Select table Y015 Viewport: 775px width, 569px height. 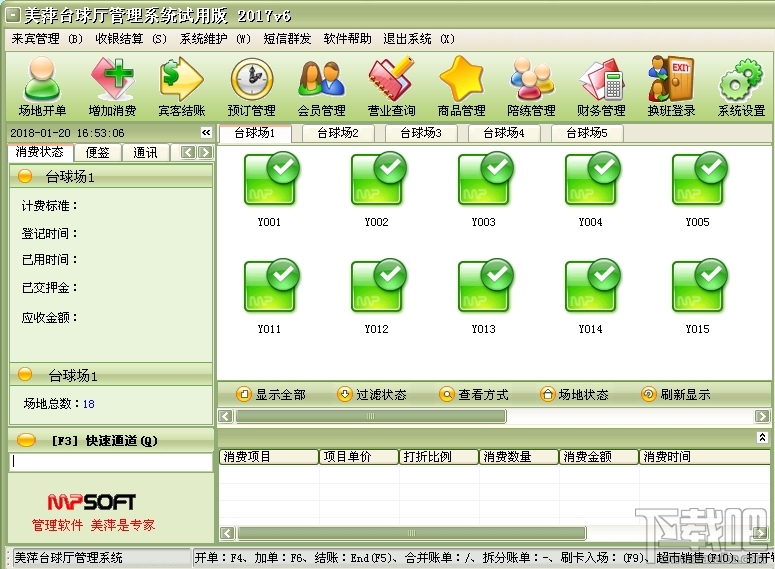point(698,297)
